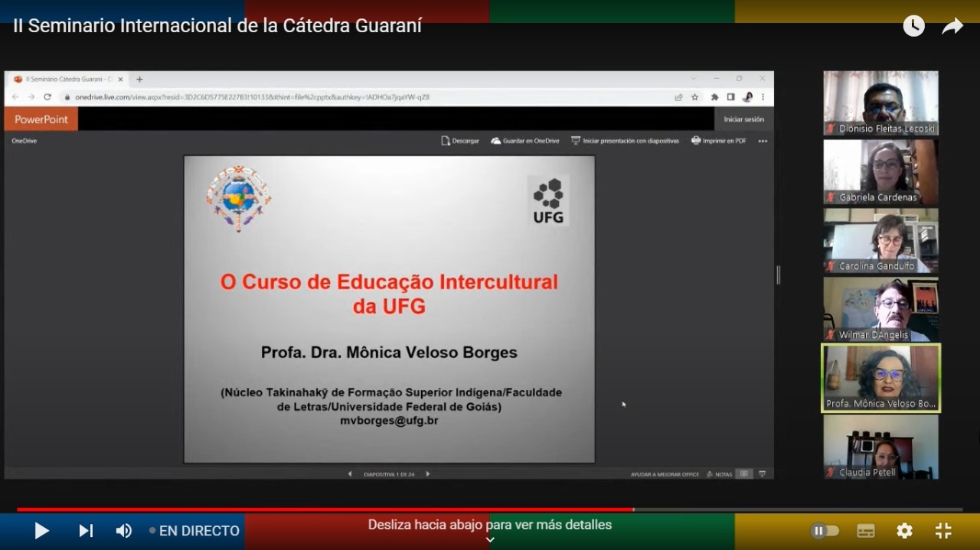Start slideshow via Iniciar presentación con diapositivas
This screenshot has height=550, width=980.
(625, 141)
